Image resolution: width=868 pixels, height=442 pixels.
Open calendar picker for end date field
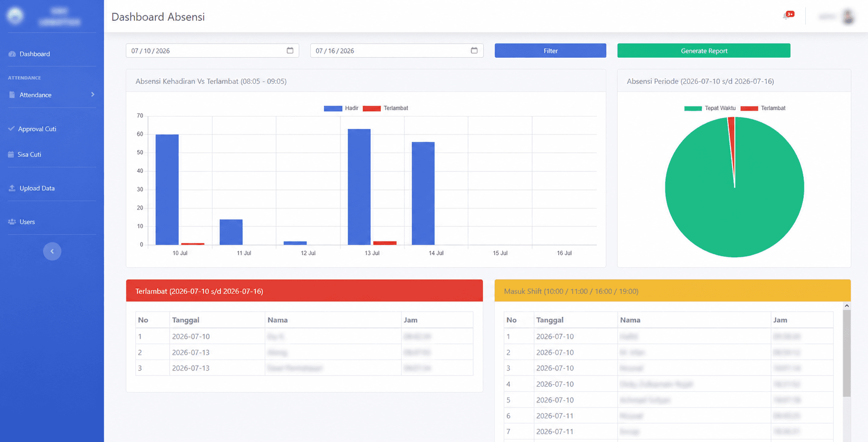point(474,50)
